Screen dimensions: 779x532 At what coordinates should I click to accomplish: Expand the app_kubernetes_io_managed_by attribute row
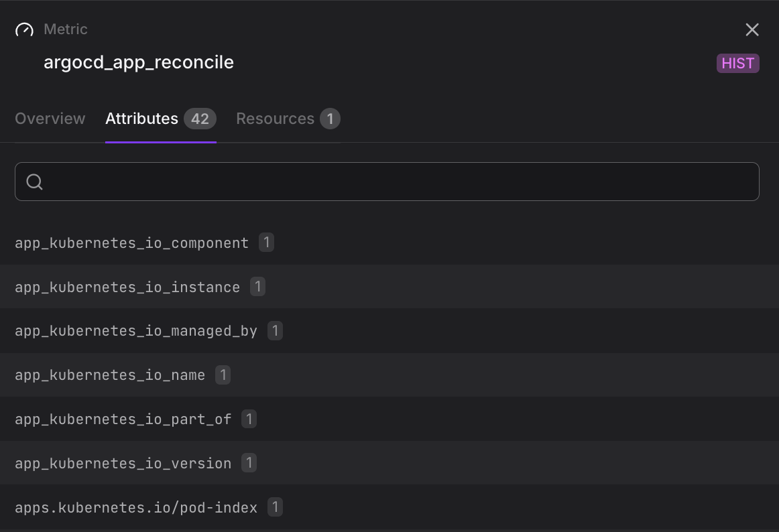click(x=136, y=330)
